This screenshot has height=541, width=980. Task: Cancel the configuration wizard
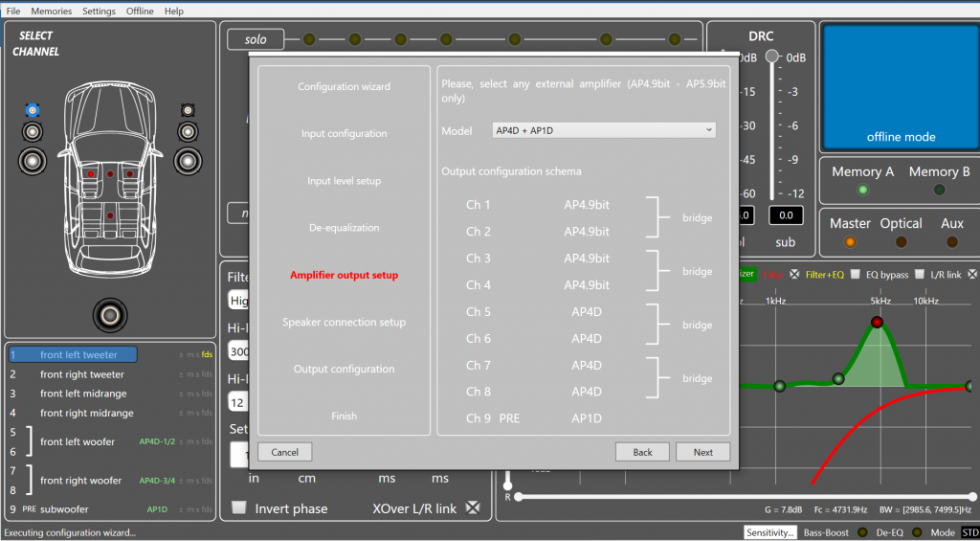click(284, 452)
